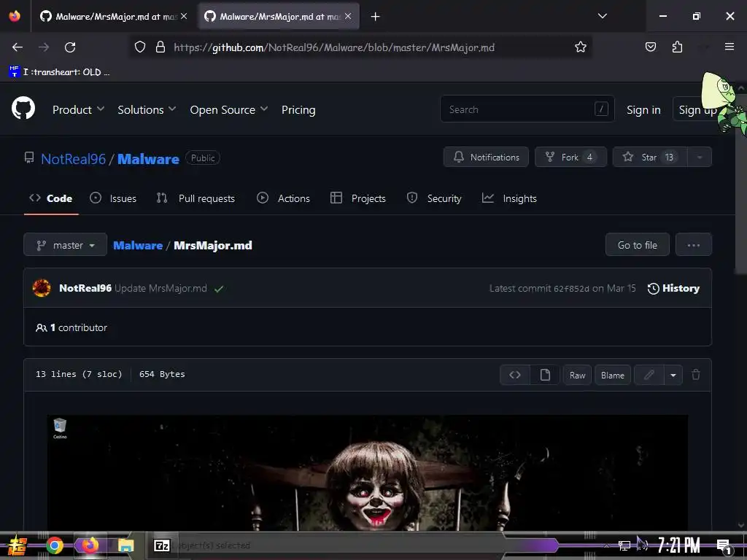
Task: Expand the master branch selector
Action: [65, 245]
